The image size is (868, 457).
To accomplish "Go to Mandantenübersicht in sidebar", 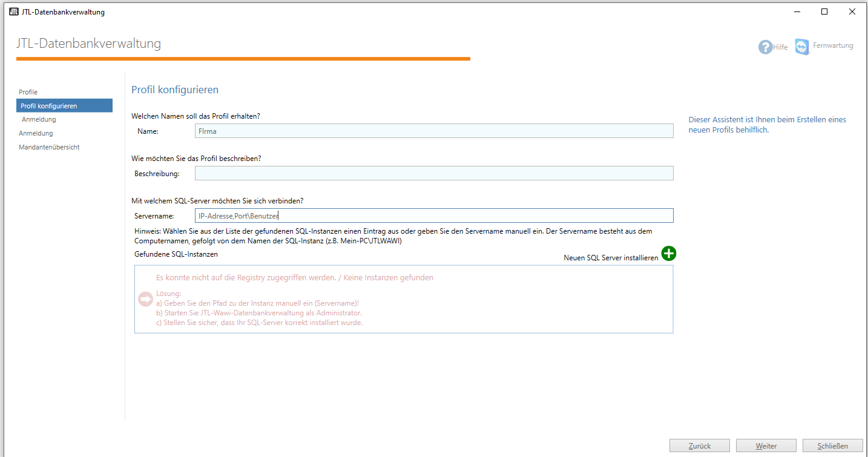I will (49, 147).
